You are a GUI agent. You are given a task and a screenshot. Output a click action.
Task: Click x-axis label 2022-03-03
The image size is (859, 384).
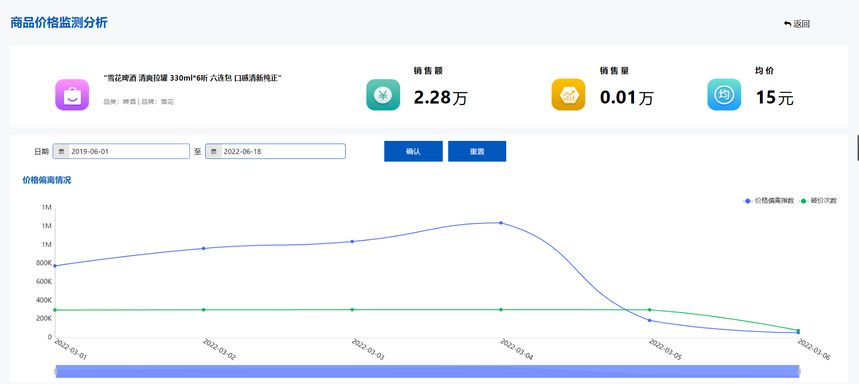(x=368, y=349)
